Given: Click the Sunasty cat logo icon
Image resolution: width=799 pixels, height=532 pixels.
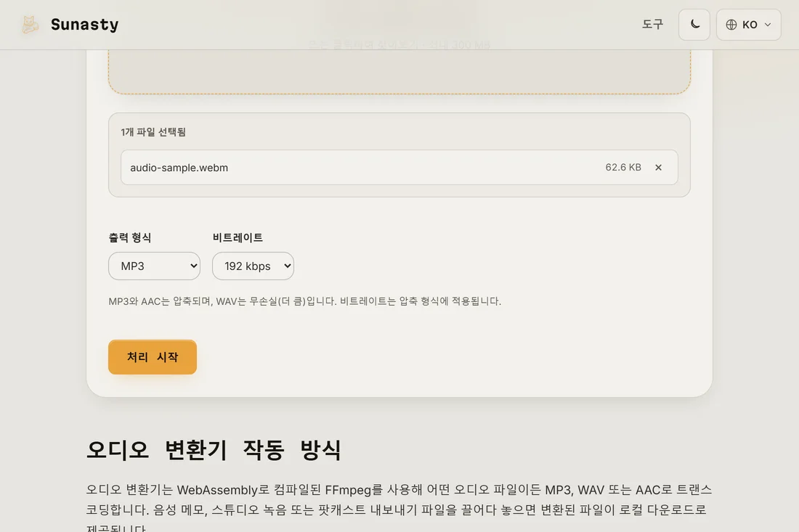Looking at the screenshot, I should (30, 25).
